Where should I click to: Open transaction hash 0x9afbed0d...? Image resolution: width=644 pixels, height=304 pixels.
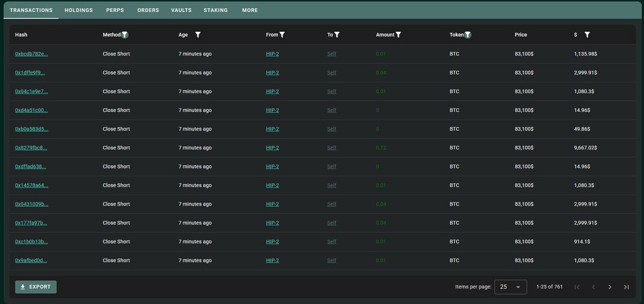31,260
